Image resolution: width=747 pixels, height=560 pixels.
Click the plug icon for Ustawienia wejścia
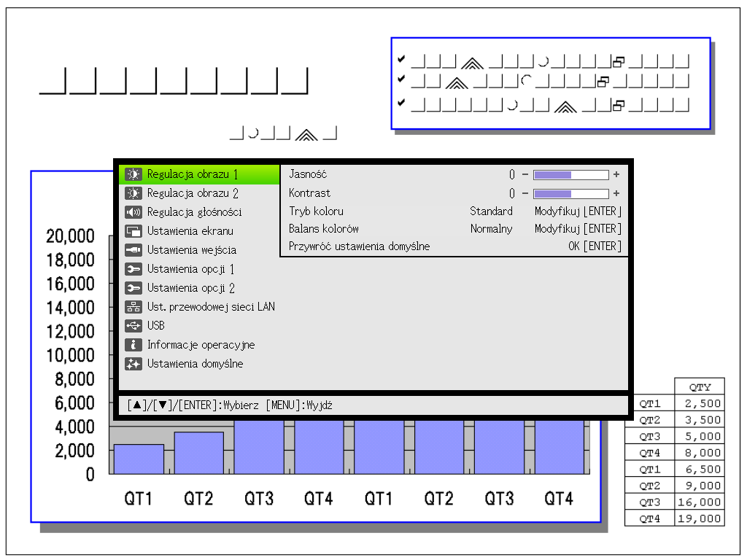pyautogui.click(x=133, y=250)
